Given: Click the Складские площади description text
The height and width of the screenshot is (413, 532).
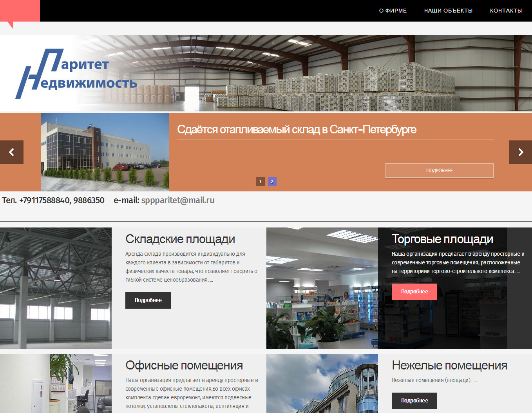Looking at the screenshot, I should tap(191, 267).
